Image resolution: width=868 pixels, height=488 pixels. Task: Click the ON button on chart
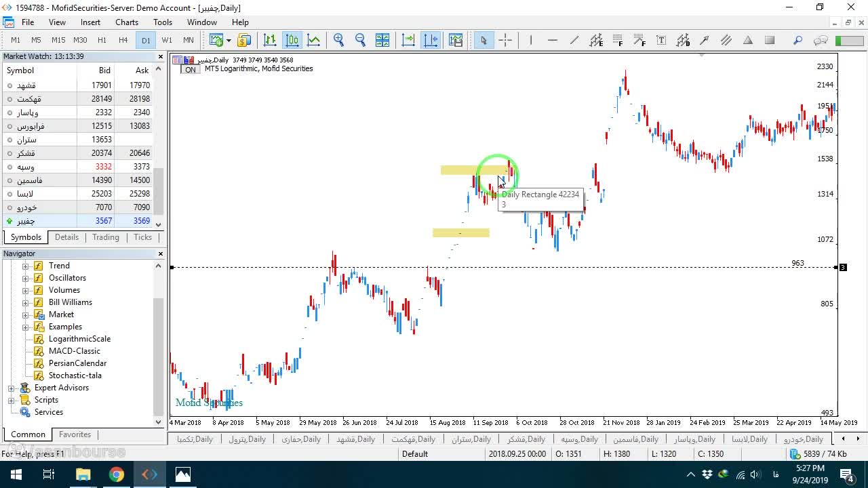click(x=191, y=69)
